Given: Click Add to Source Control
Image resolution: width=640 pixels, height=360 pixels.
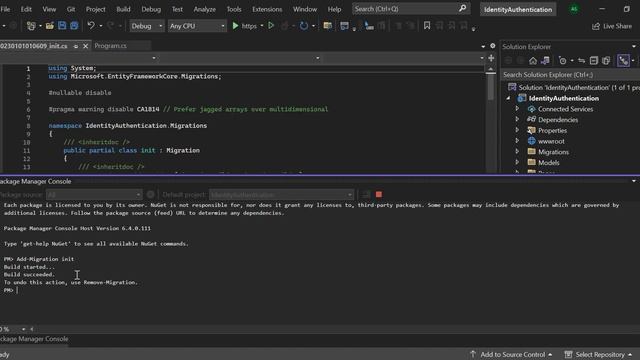Looking at the screenshot, I should tap(512, 354).
